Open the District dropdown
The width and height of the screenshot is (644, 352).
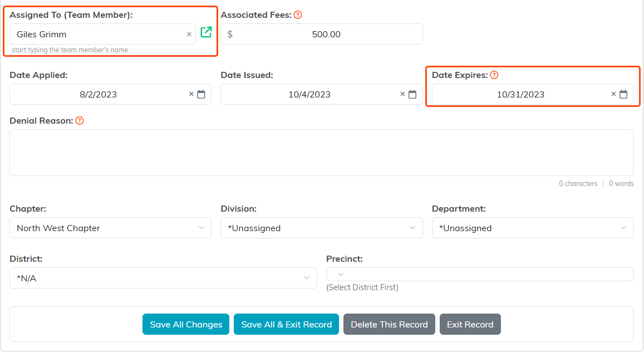164,278
